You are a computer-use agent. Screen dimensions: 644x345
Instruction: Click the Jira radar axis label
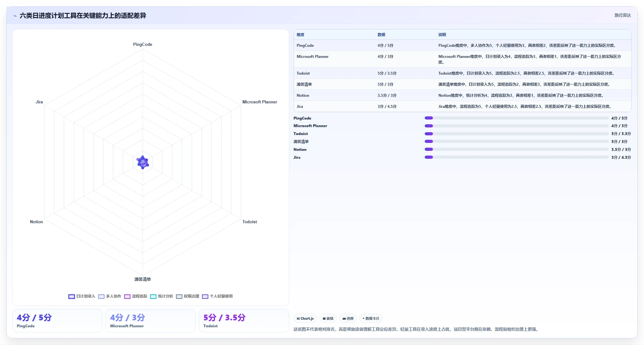click(39, 102)
